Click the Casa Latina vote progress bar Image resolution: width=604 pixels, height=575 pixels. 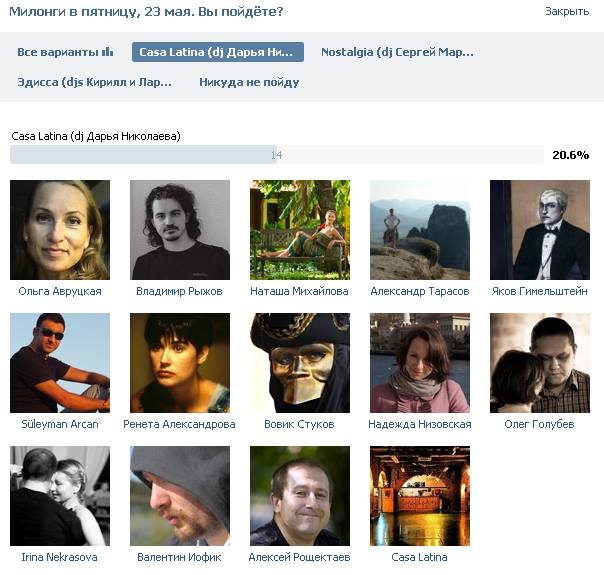[x=277, y=155]
